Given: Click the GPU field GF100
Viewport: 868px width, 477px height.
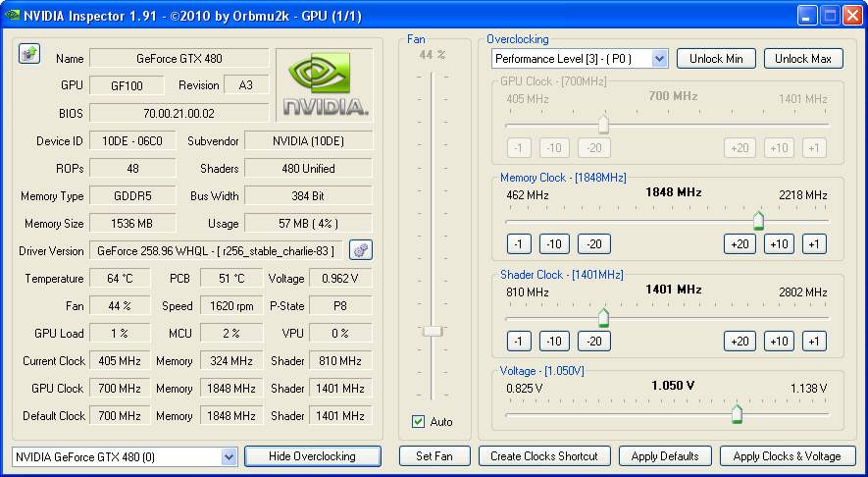Looking at the screenshot, I should tap(127, 85).
